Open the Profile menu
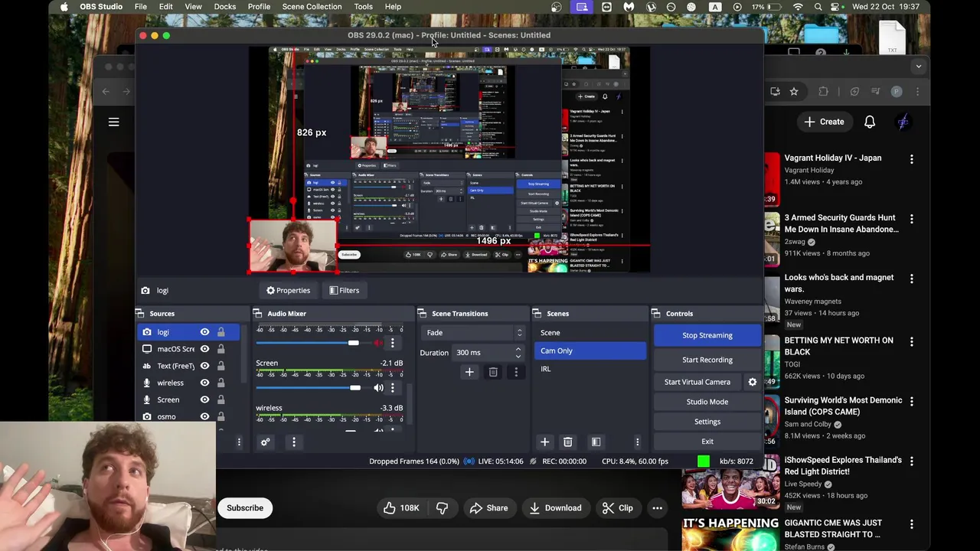The image size is (980, 551). (x=259, y=7)
